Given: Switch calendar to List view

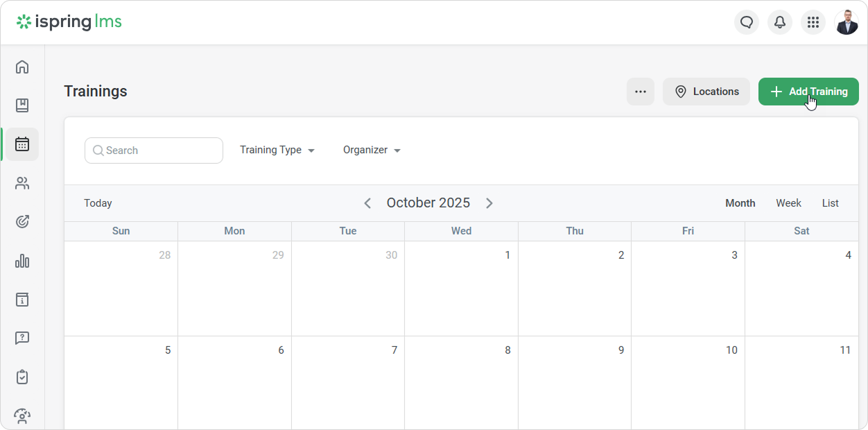Looking at the screenshot, I should (x=830, y=203).
